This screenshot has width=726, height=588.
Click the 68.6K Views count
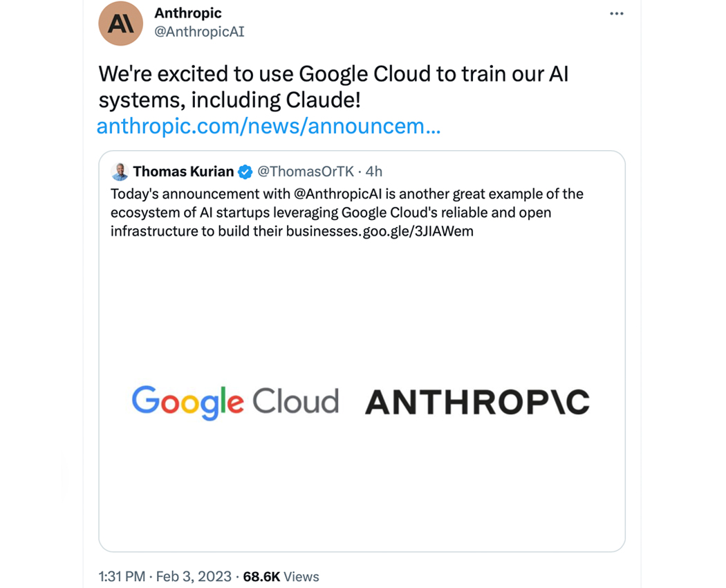281,576
